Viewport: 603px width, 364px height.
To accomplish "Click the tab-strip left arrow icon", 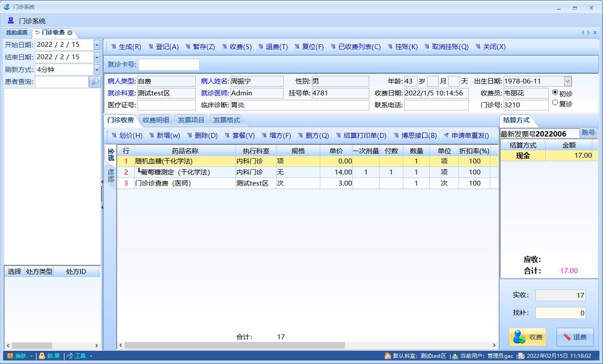I will click(x=583, y=33).
